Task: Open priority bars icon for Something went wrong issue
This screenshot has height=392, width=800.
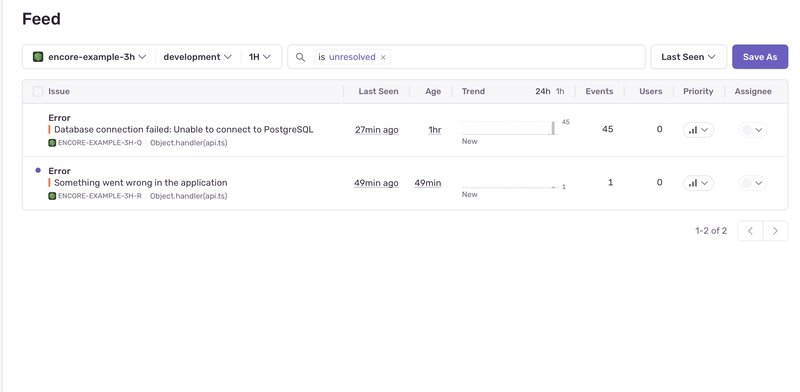Action: click(692, 183)
